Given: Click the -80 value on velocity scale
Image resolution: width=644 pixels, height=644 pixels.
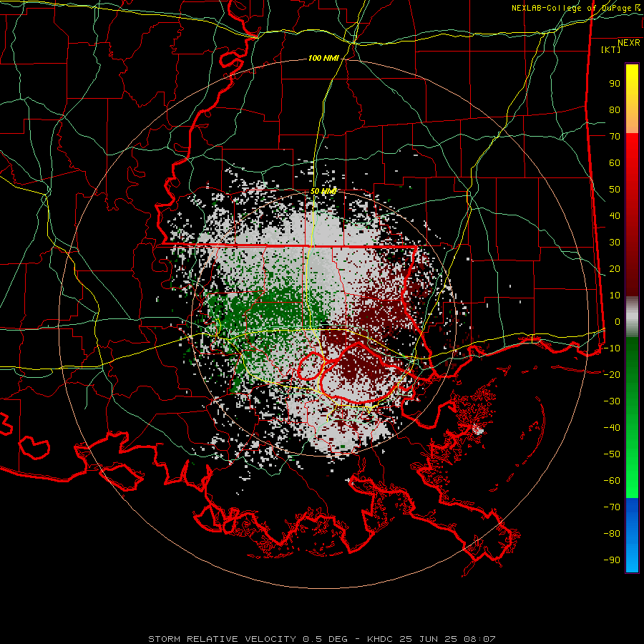Looking at the screenshot, I should click(612, 534).
